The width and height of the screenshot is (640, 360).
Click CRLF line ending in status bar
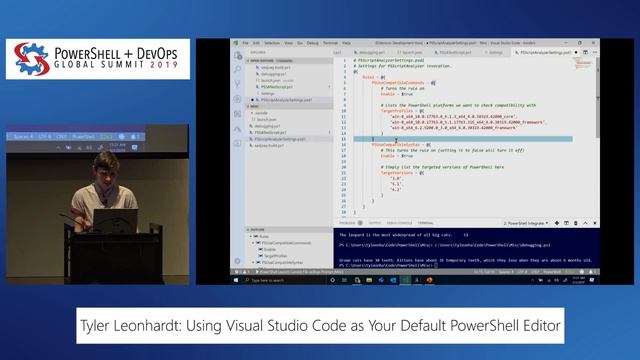[x=535, y=272]
